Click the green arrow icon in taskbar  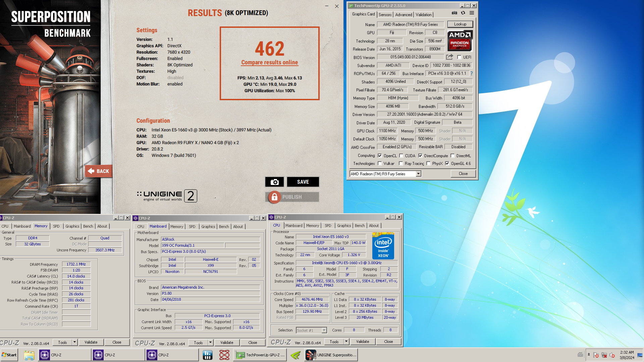296,355
